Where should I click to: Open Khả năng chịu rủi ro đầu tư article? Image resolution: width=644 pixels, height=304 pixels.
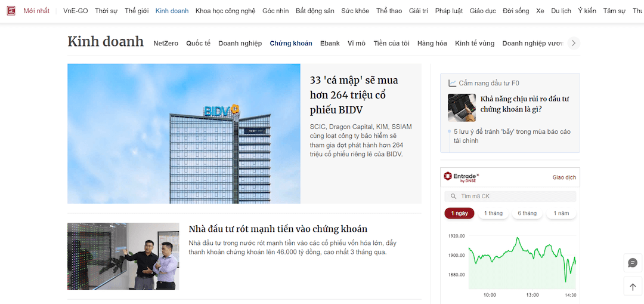(x=525, y=104)
